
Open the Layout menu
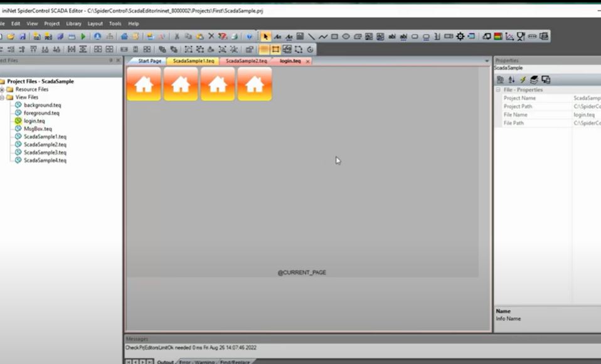tap(95, 24)
